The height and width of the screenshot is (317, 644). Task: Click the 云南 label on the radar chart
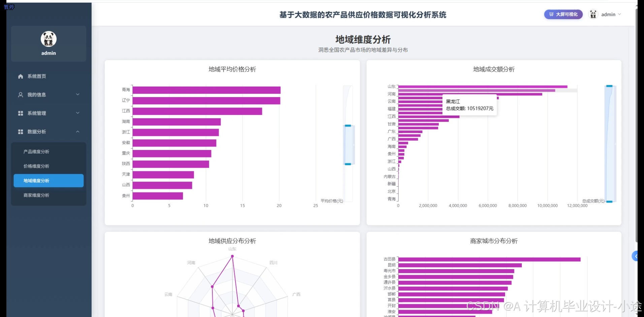pyautogui.click(x=168, y=294)
